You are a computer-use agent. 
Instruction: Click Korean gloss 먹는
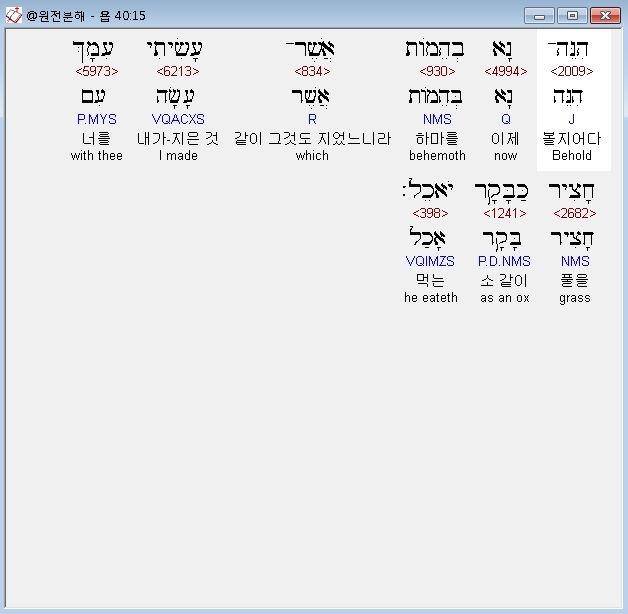pos(430,280)
